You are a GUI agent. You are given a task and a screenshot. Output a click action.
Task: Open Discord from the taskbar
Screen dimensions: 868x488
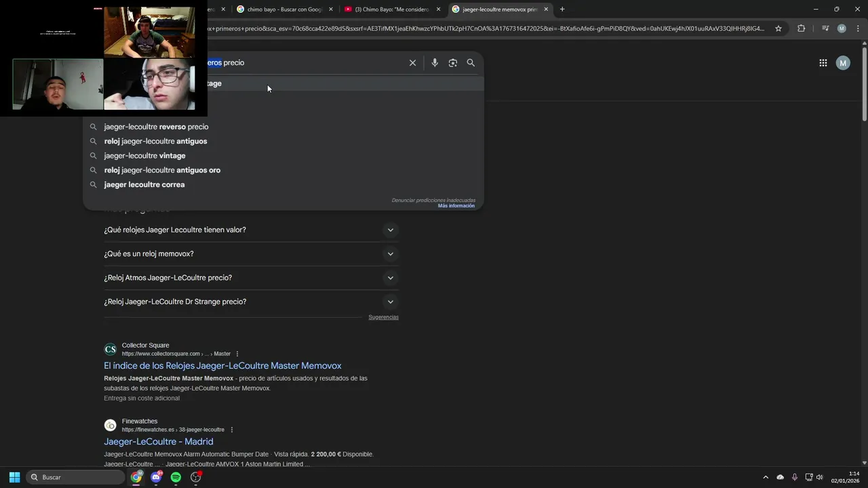[x=157, y=477]
